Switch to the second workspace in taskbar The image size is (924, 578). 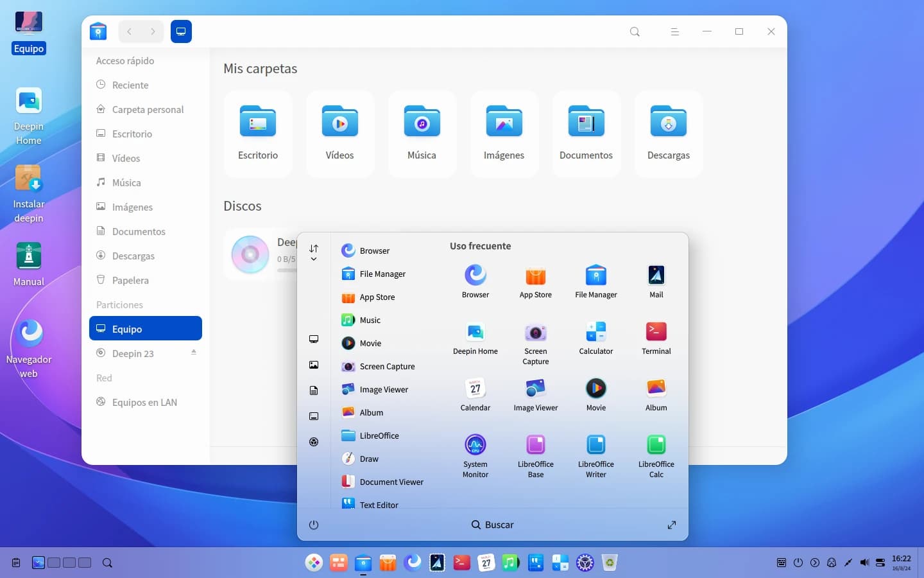click(x=54, y=563)
